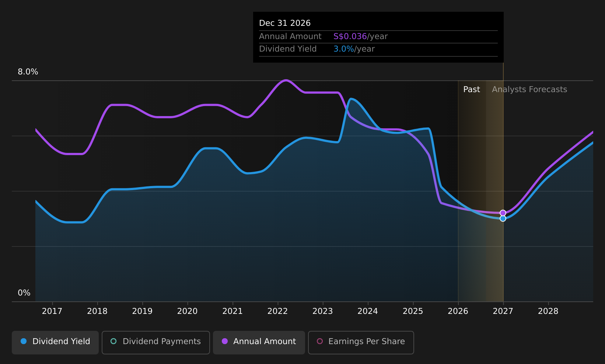The image size is (605, 364).
Task: Click the 2018 x-axis label
Action: [x=97, y=311]
